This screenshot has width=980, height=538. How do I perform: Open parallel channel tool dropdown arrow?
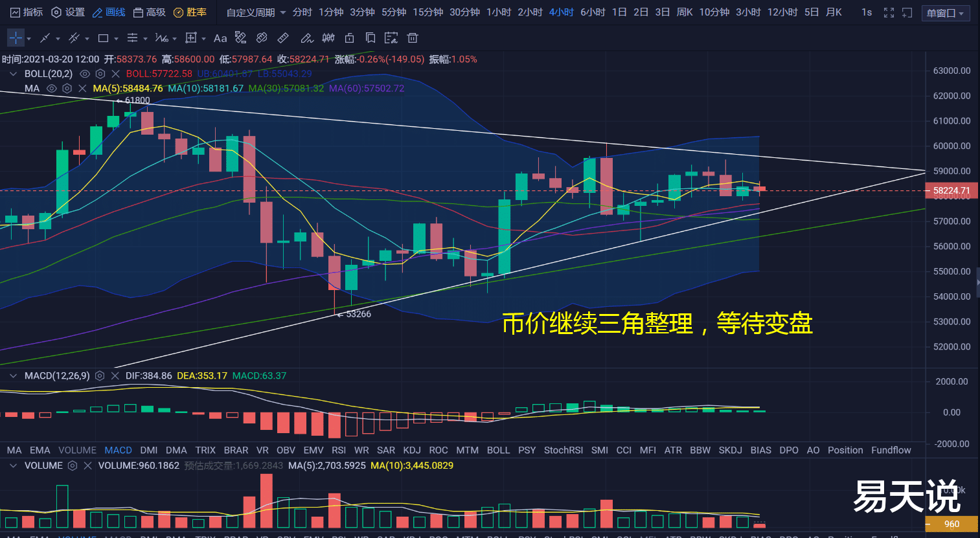pyautogui.click(x=87, y=39)
